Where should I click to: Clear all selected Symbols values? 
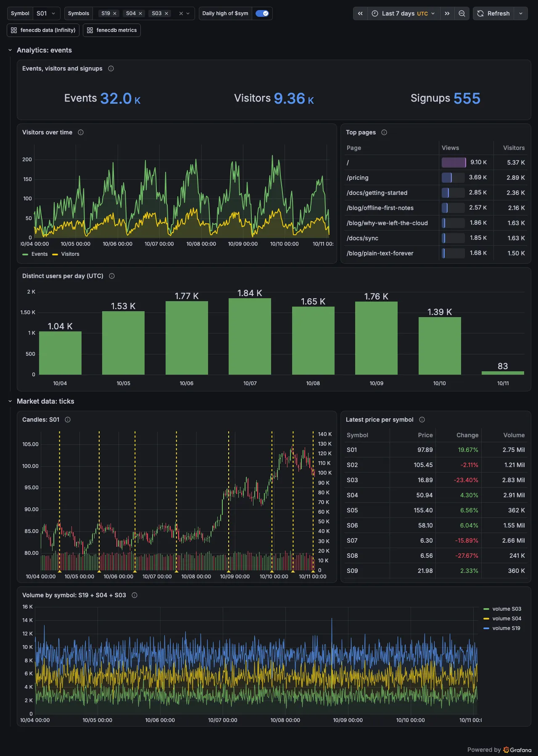[x=181, y=13]
